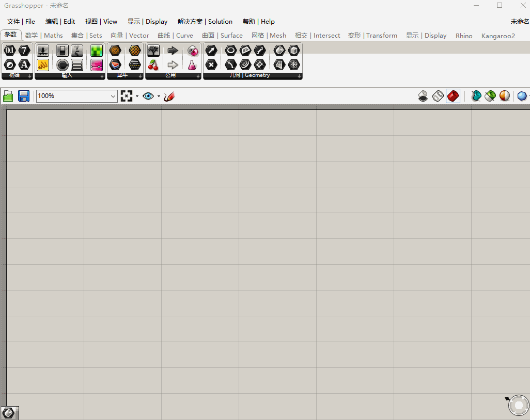
Task: Pick the Line geometry parameter
Action: (x=260, y=51)
